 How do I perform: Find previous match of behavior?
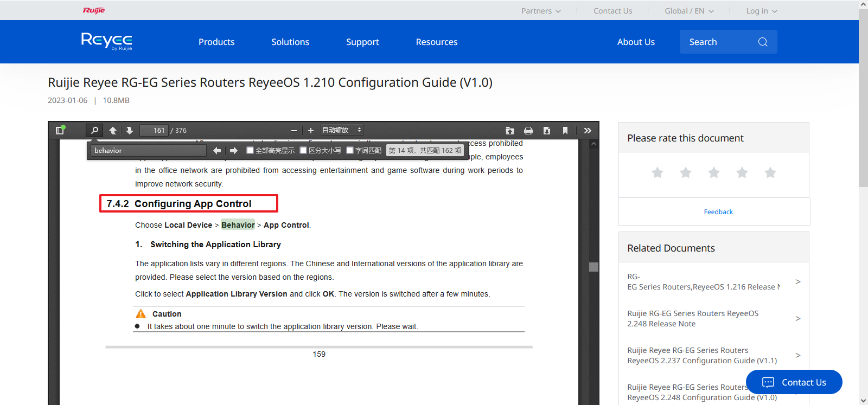pyautogui.click(x=217, y=150)
